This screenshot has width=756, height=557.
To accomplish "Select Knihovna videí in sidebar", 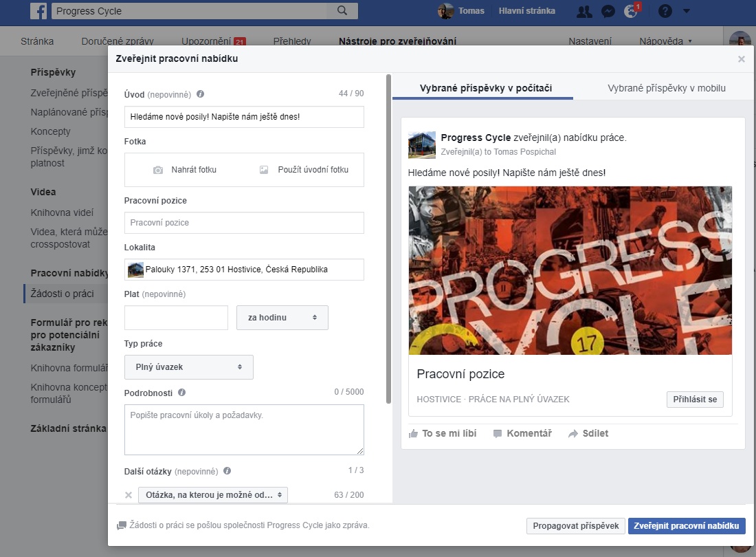I will [x=62, y=212].
